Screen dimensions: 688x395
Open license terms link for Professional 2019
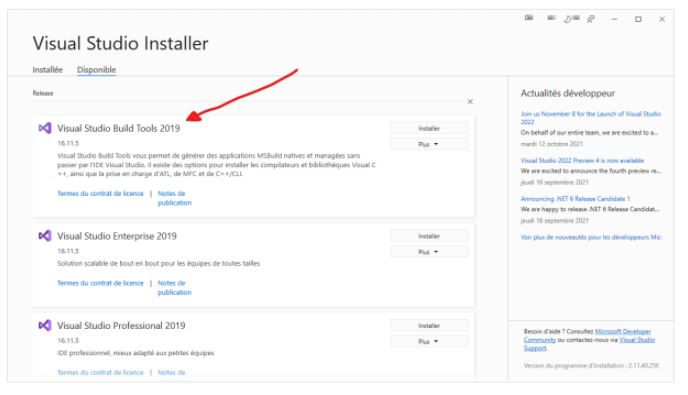(x=100, y=372)
